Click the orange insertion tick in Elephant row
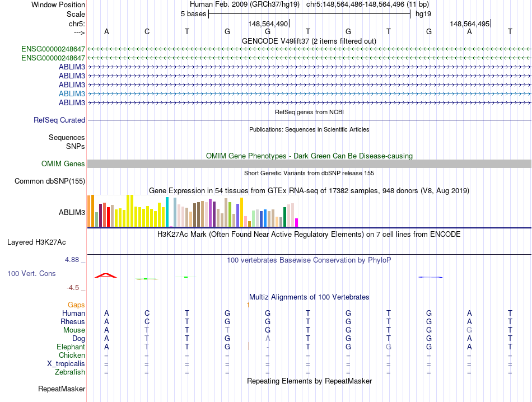Viewport: 532px width, 402px height. click(x=249, y=347)
